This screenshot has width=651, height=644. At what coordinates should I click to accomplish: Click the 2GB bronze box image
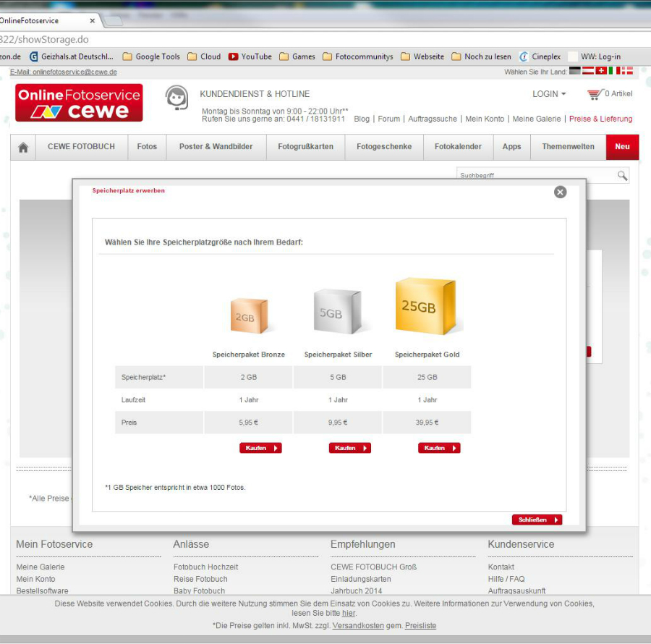[x=249, y=316]
